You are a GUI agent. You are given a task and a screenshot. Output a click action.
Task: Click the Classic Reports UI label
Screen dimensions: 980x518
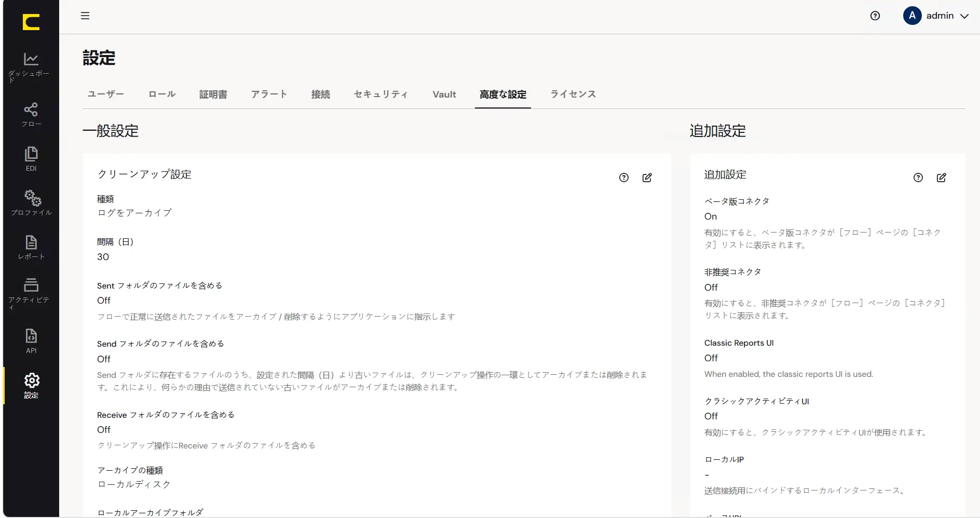(739, 343)
